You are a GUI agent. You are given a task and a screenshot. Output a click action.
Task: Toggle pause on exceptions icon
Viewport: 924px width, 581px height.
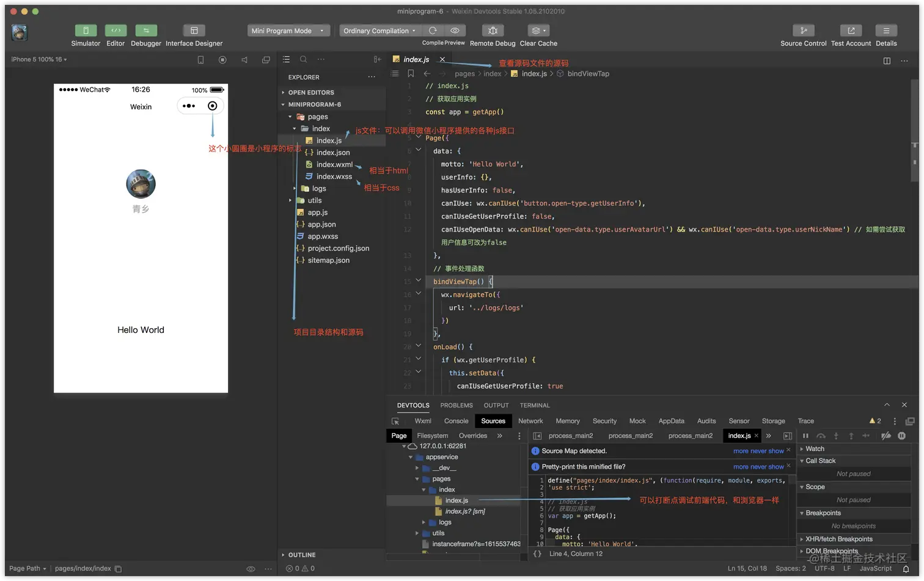tap(901, 436)
